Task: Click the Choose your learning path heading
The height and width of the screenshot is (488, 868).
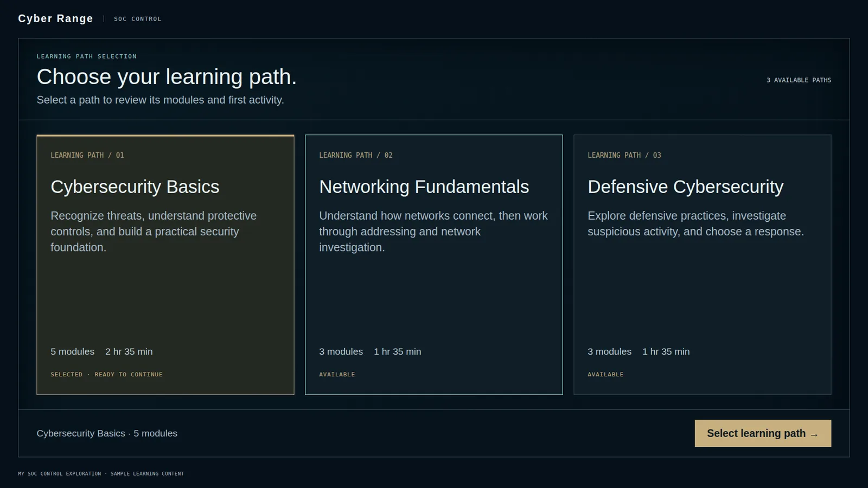Action: pos(167,77)
